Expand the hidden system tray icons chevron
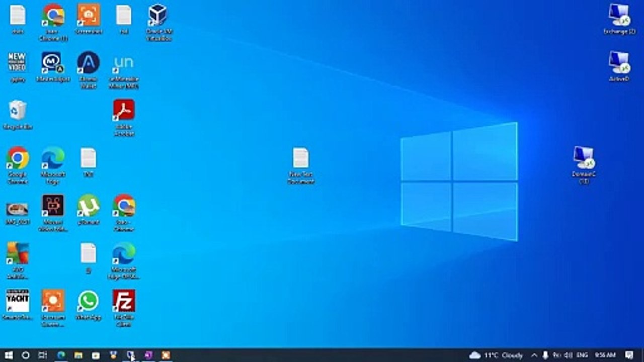The height and width of the screenshot is (362, 644). click(x=534, y=355)
